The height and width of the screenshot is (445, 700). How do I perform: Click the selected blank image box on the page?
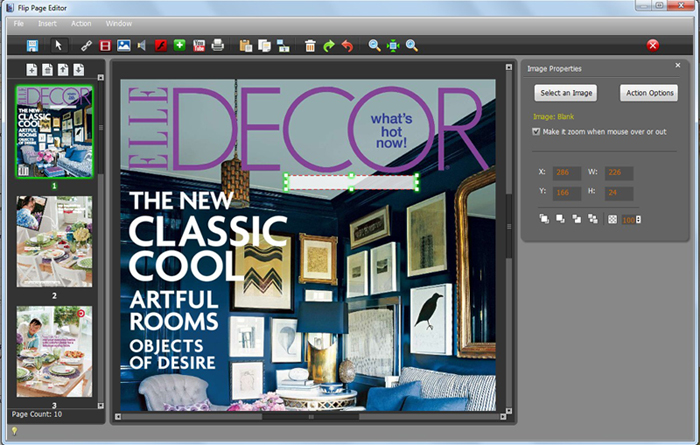pos(351,182)
